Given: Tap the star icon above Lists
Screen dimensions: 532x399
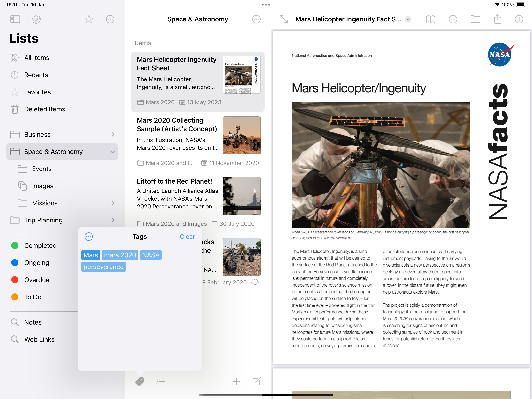Looking at the screenshot, I should click(89, 19).
